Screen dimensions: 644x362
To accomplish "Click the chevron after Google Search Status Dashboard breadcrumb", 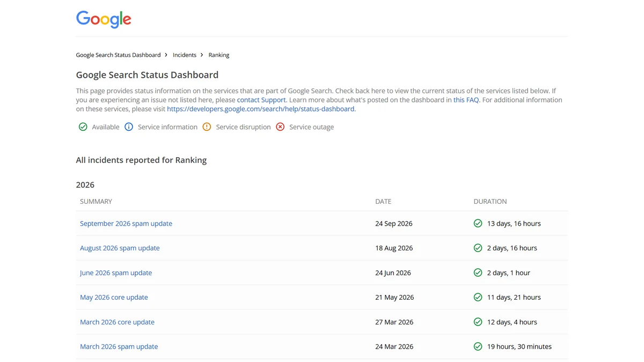I will click(166, 55).
